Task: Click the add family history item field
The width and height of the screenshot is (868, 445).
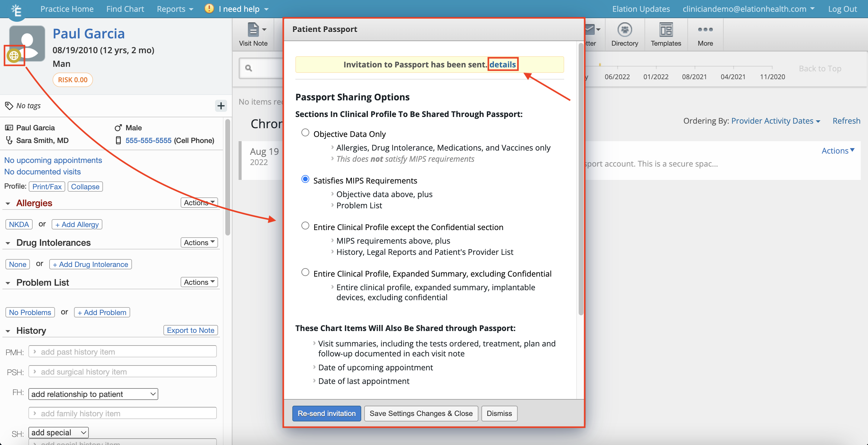Action: click(x=122, y=413)
